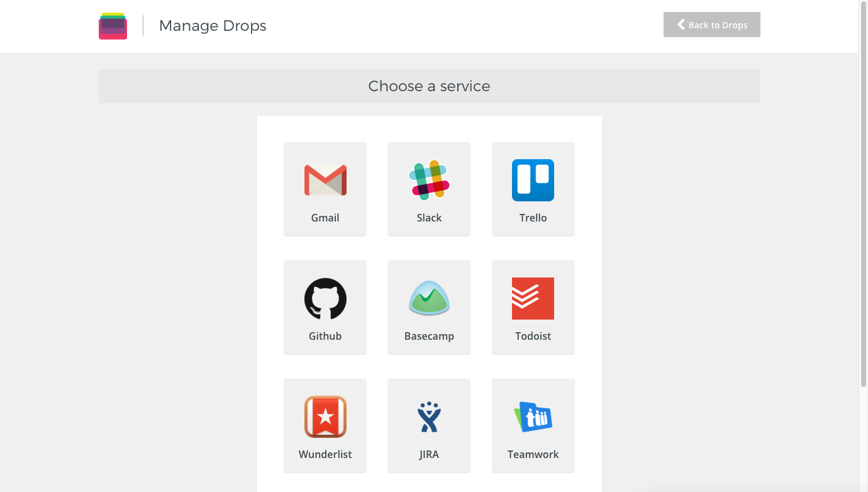Image resolution: width=868 pixels, height=492 pixels.
Task: Choose the Trello board icon
Action: pyautogui.click(x=533, y=180)
